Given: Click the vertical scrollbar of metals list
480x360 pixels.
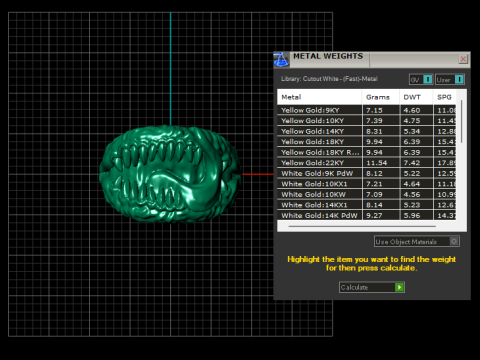Looking at the screenshot, I should [x=461, y=122].
